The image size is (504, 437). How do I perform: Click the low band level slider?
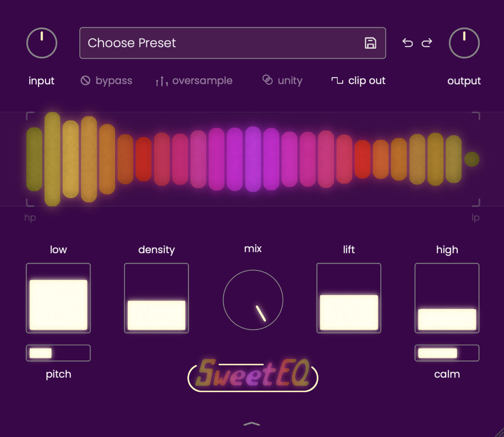coord(58,298)
